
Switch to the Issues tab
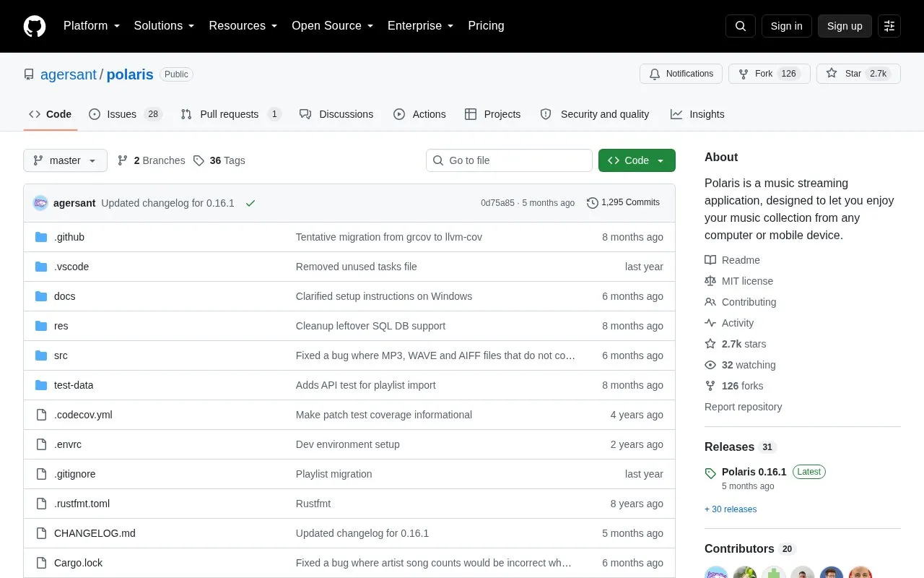[x=126, y=114]
